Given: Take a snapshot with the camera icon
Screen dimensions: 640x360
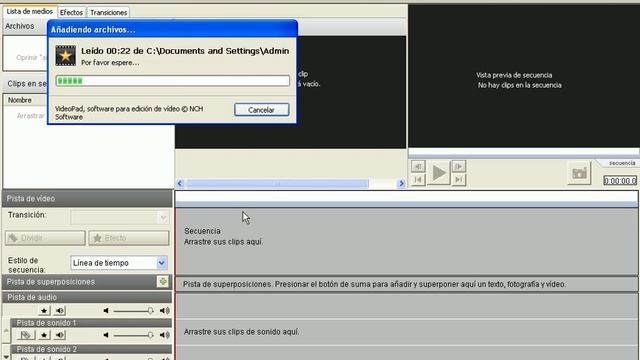Looking at the screenshot, I should 579,173.
